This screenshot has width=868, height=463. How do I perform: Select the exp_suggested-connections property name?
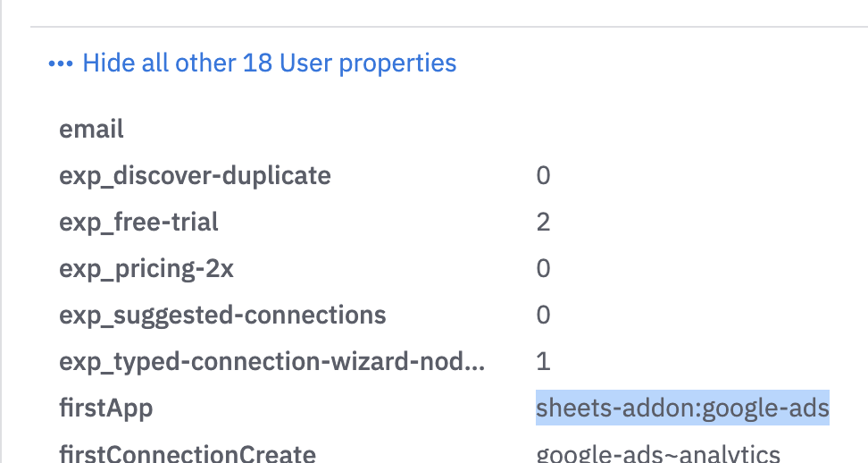tap(222, 316)
